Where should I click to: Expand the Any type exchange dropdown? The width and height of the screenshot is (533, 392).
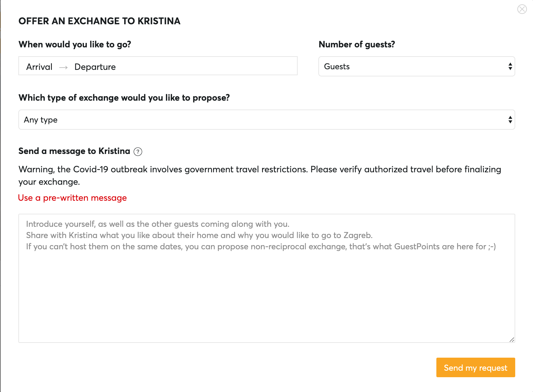[x=266, y=120]
